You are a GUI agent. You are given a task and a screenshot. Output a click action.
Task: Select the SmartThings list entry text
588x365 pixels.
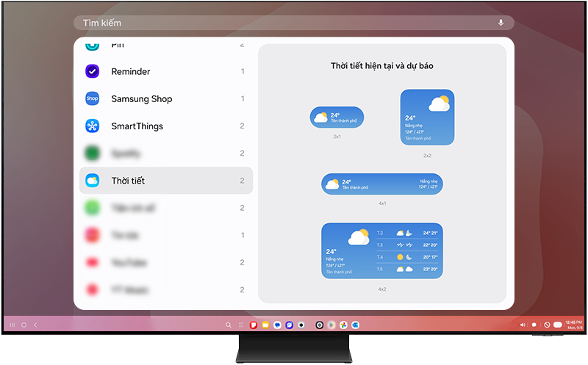coord(137,126)
